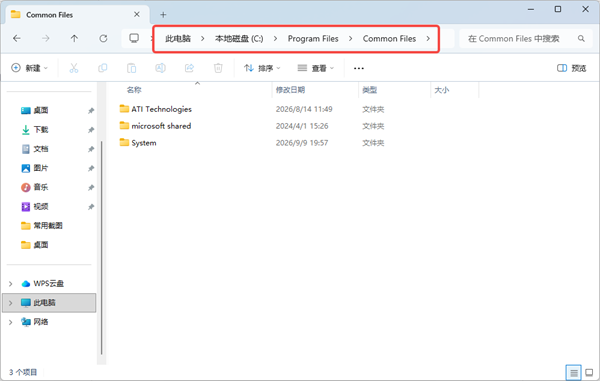600x381 pixels.
Task: Open the 查看 view dropdown
Action: click(x=316, y=68)
